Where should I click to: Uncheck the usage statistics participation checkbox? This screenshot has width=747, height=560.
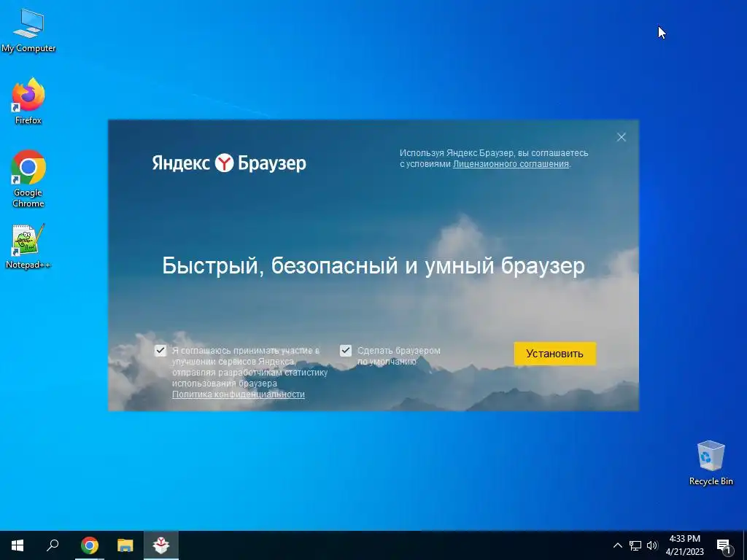[160, 351]
